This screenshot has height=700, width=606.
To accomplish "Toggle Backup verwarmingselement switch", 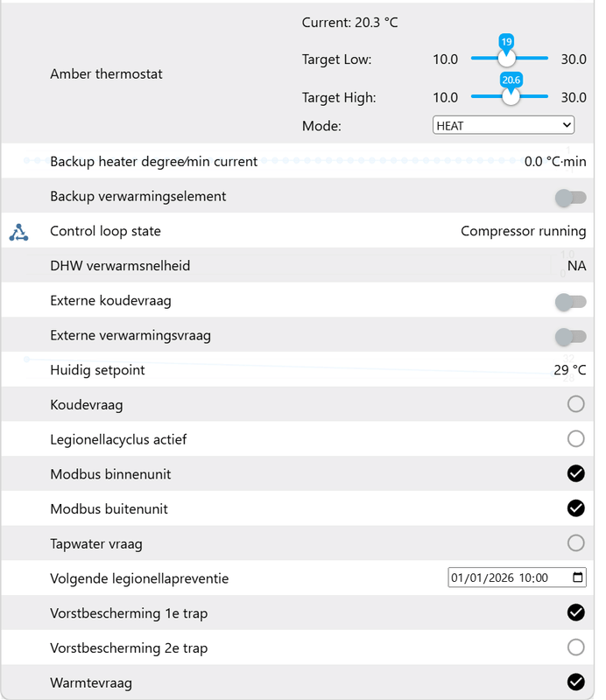I will (571, 198).
